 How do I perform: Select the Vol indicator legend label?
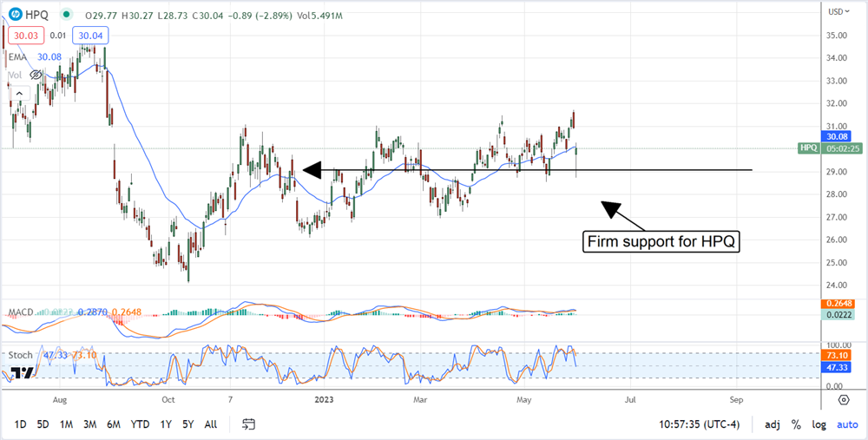(x=15, y=74)
